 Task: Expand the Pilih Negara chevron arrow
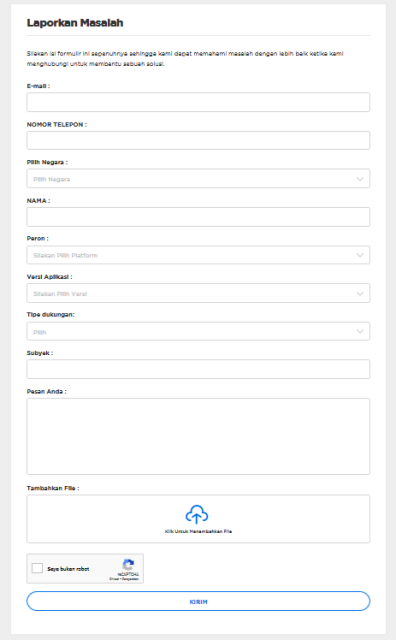[360, 179]
